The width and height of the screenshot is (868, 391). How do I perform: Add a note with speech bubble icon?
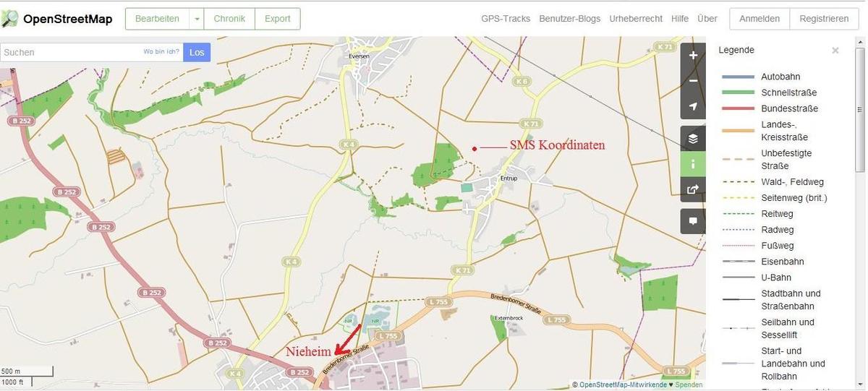point(693,221)
